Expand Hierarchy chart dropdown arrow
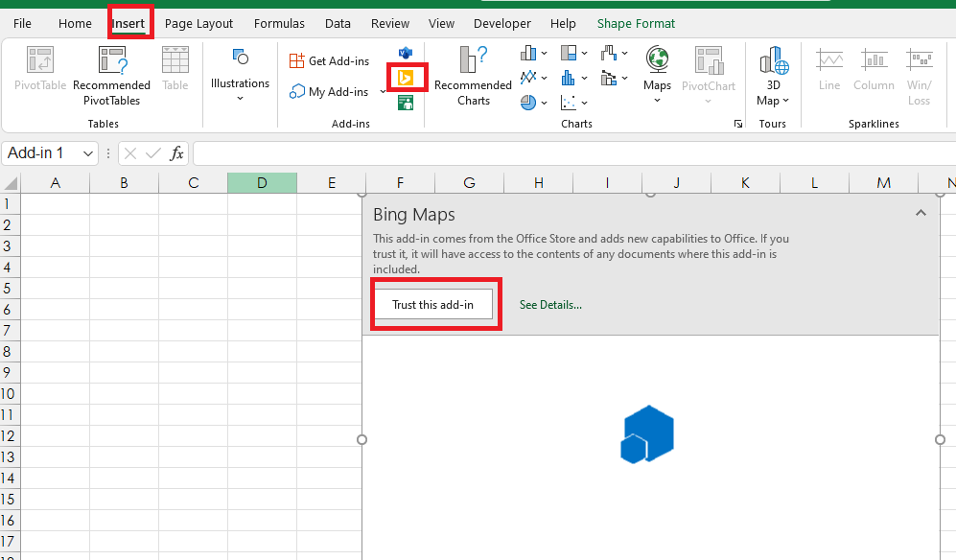Screen dimensions: 956x560 click(x=584, y=53)
